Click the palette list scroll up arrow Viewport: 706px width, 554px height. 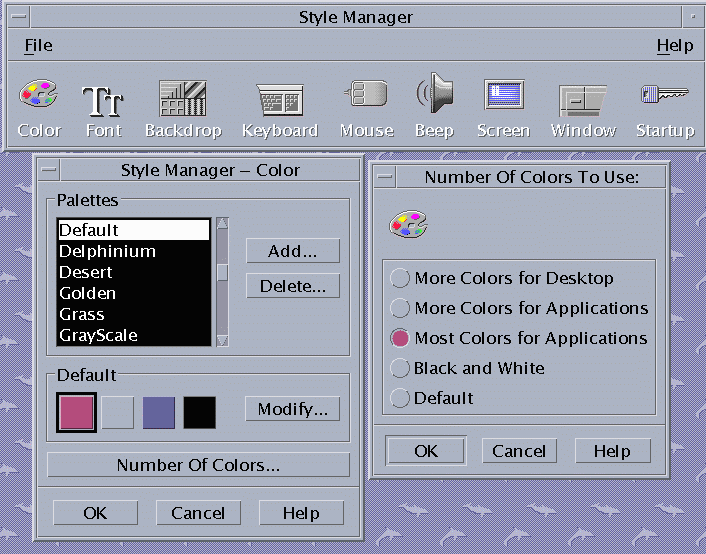pyautogui.click(x=222, y=223)
